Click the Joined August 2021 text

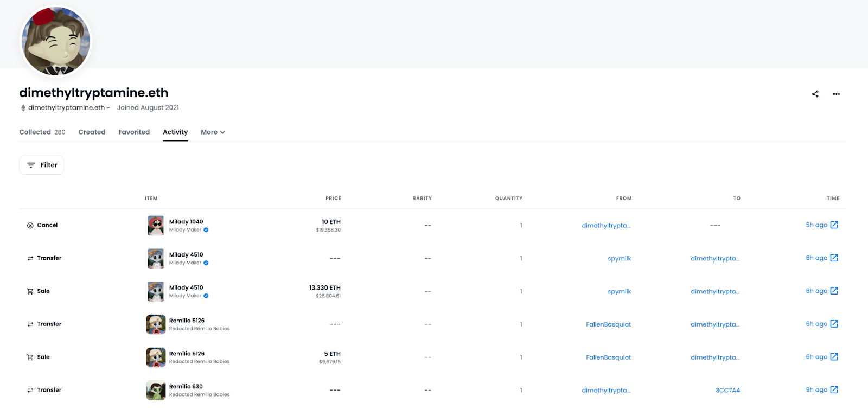(148, 108)
